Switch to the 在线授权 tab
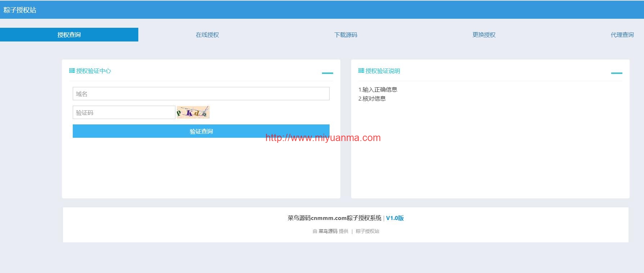This screenshot has height=273, width=644. pyautogui.click(x=207, y=35)
